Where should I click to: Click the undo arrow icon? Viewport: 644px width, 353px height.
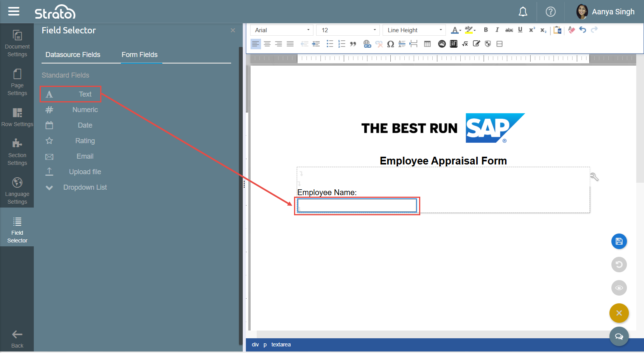[x=583, y=30]
